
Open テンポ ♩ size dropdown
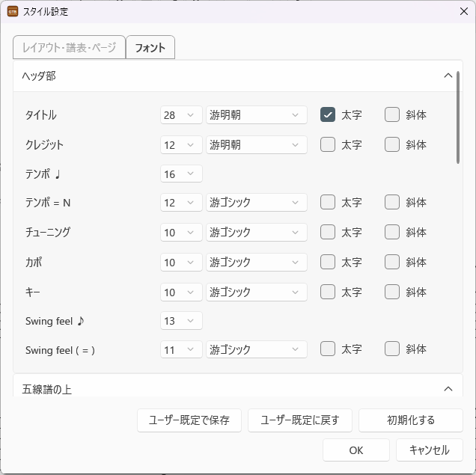pyautogui.click(x=181, y=174)
